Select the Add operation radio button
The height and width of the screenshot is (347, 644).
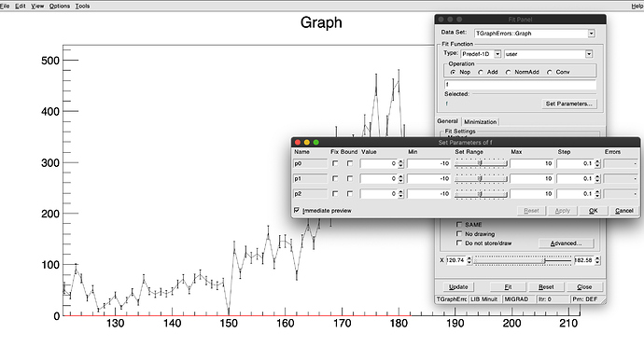[480, 72]
